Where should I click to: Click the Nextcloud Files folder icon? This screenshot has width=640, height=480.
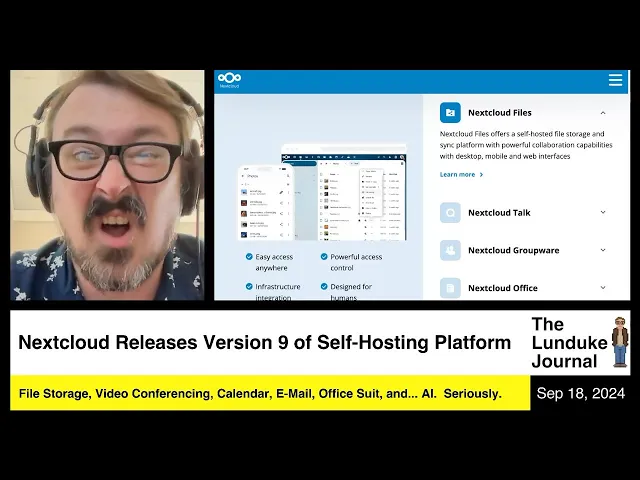pyautogui.click(x=450, y=113)
